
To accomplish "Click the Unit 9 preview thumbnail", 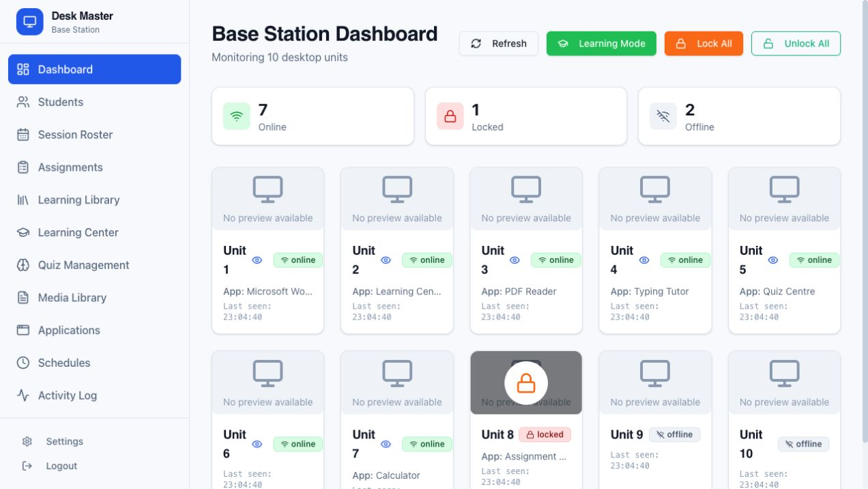I will (x=655, y=382).
